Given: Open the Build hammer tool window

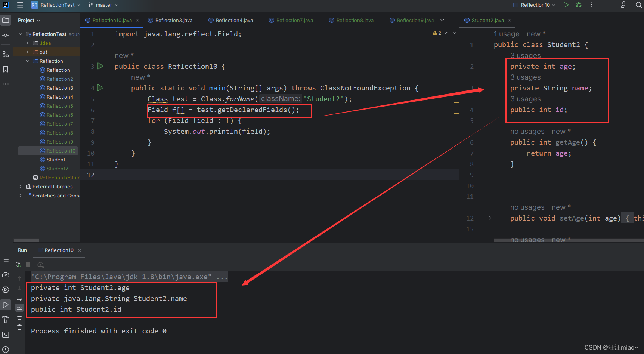Looking at the screenshot, I should tap(6, 320).
